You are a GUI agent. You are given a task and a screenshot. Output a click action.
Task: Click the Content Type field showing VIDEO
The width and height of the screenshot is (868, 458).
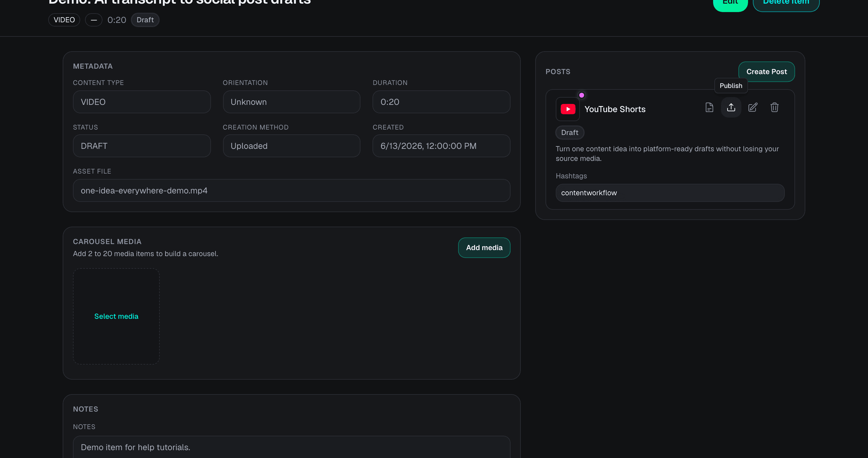pos(142,102)
